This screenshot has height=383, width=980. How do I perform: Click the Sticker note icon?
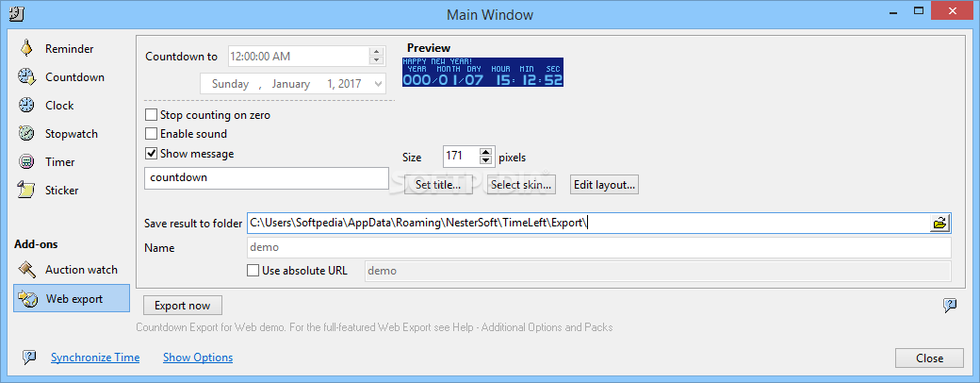(x=26, y=190)
